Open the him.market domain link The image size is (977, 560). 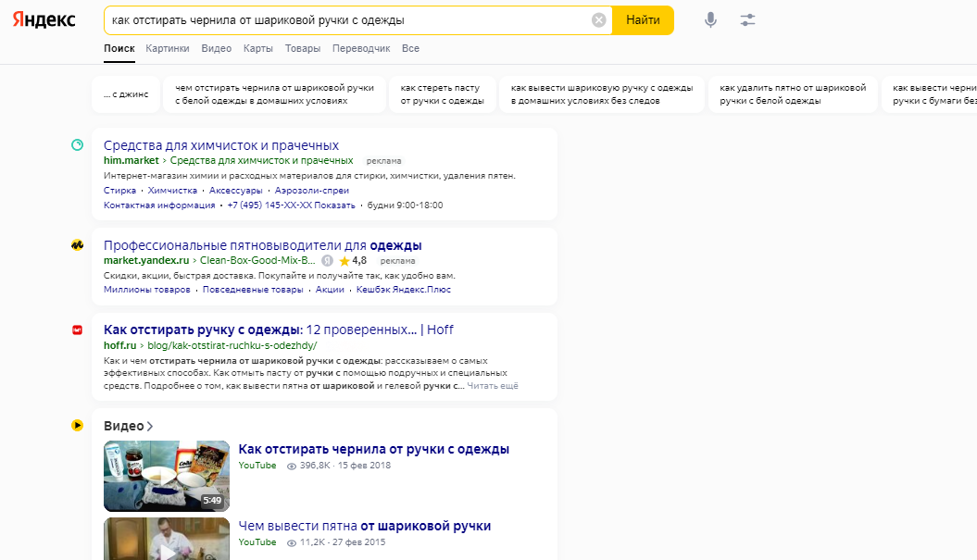click(132, 161)
